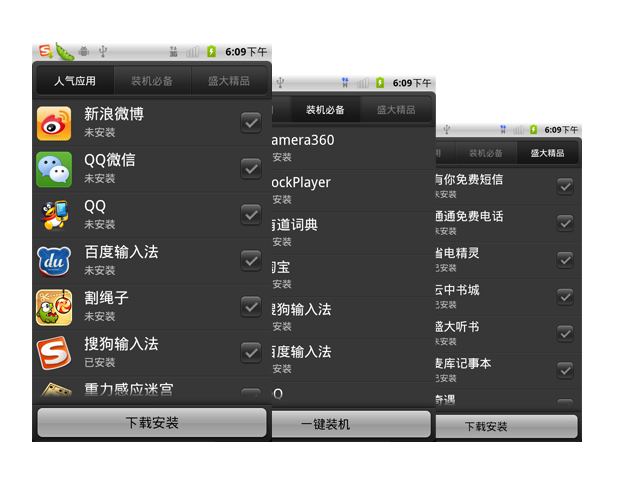Toggle the 搜狗输入法 checkbox in left screen
Screen dimensions: 630x486
click(251, 352)
